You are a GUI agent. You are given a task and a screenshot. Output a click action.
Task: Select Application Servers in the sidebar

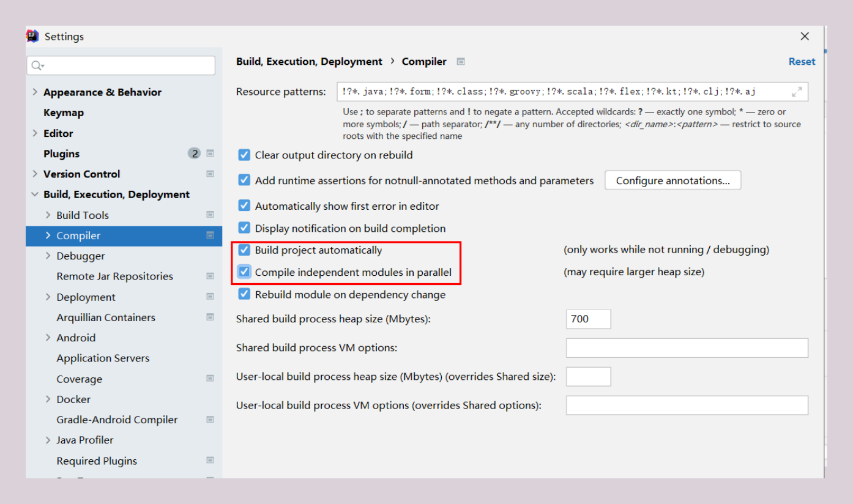[x=103, y=358]
